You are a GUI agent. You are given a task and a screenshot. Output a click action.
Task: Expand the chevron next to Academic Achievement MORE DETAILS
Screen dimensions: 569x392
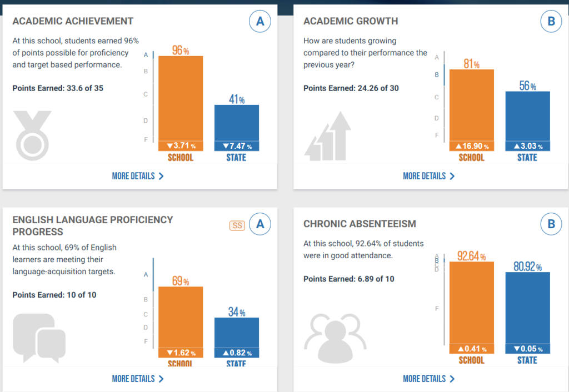[161, 176]
